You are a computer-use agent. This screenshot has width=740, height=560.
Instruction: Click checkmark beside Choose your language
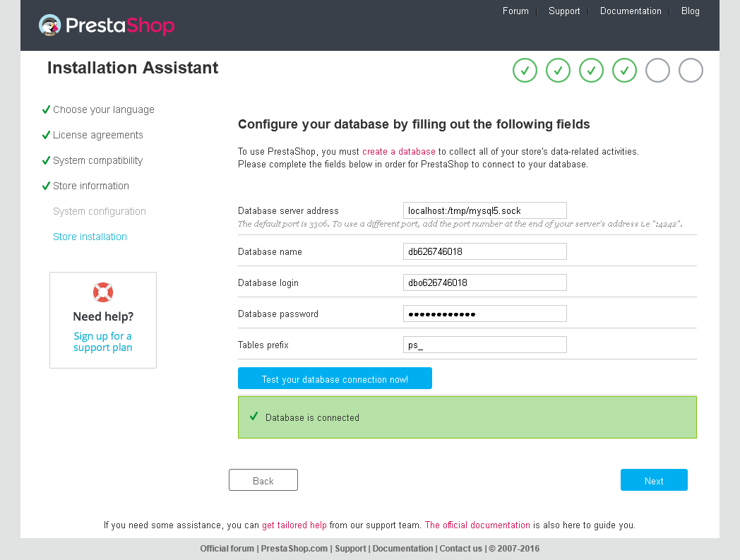46,109
